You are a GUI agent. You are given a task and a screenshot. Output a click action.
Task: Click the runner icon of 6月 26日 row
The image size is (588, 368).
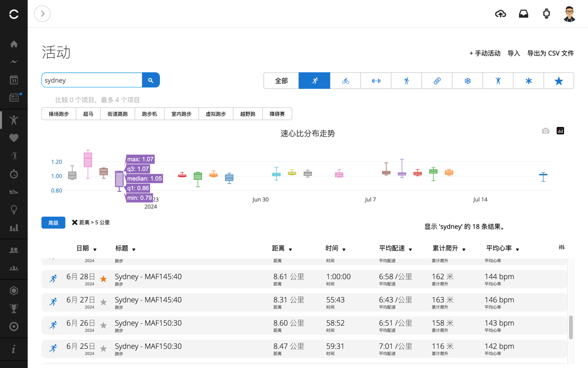coord(54,325)
